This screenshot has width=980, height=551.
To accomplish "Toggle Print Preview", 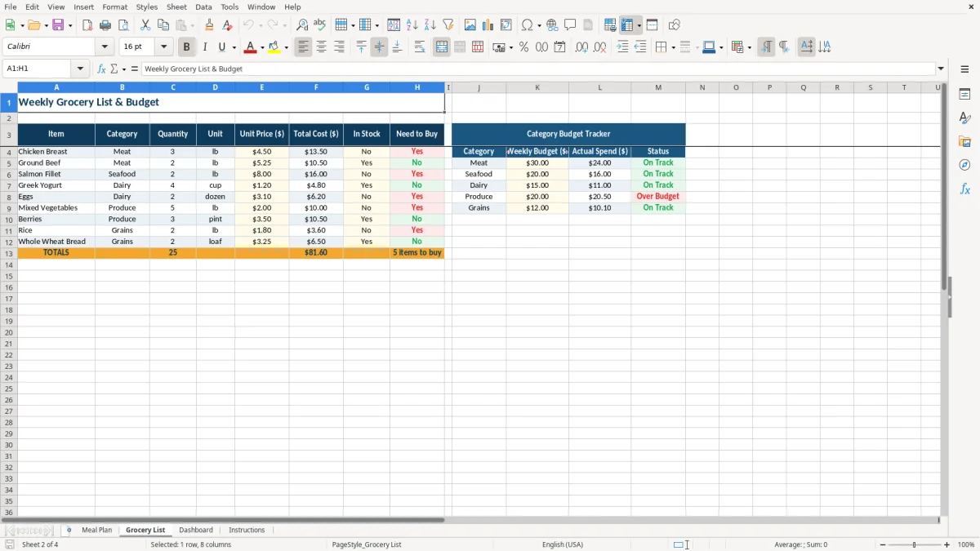I will tap(123, 25).
